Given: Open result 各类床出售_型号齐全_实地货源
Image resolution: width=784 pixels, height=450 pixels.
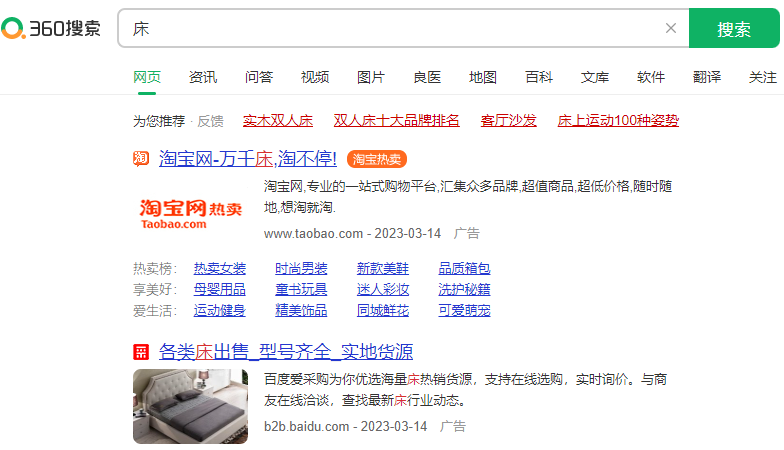Looking at the screenshot, I should [286, 352].
